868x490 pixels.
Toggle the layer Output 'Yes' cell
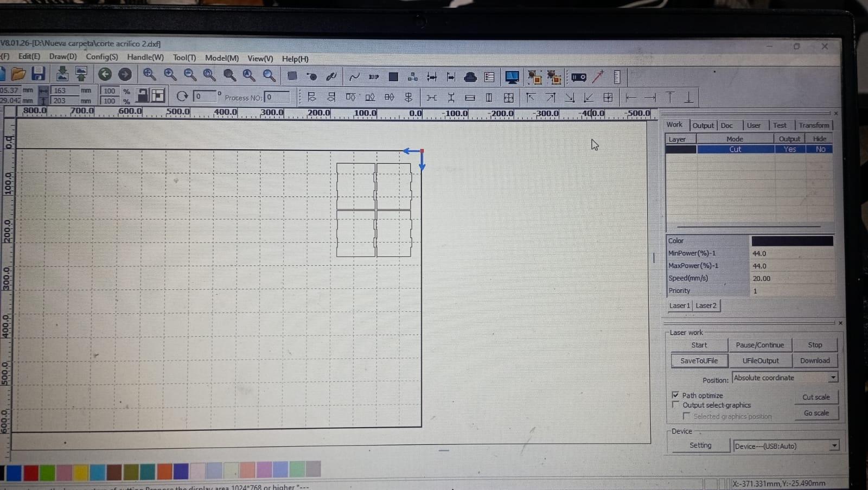(x=790, y=149)
